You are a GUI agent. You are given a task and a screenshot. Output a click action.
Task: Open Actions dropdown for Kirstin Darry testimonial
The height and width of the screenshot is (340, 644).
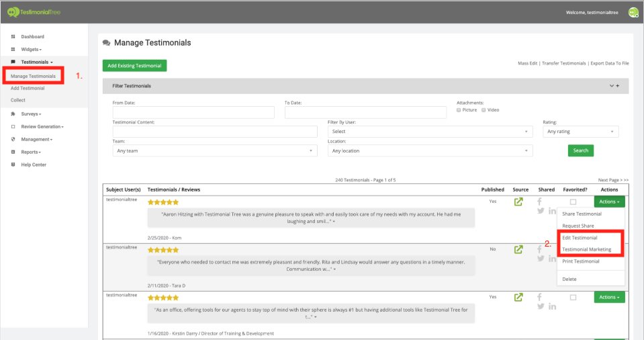pos(610,297)
